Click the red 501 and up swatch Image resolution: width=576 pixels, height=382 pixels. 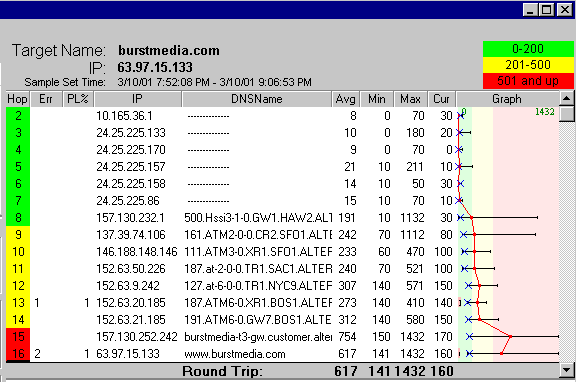coord(528,80)
